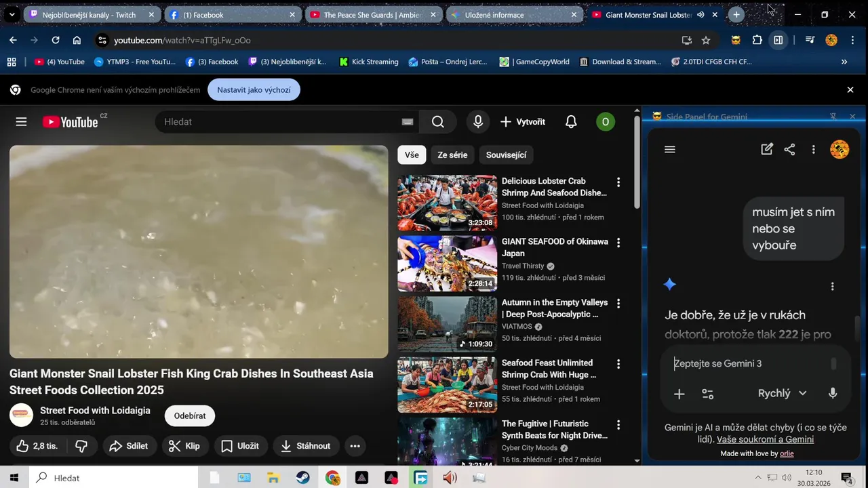868x488 pixels.
Task: Open options for The Fugitive video
Action: 618,425
